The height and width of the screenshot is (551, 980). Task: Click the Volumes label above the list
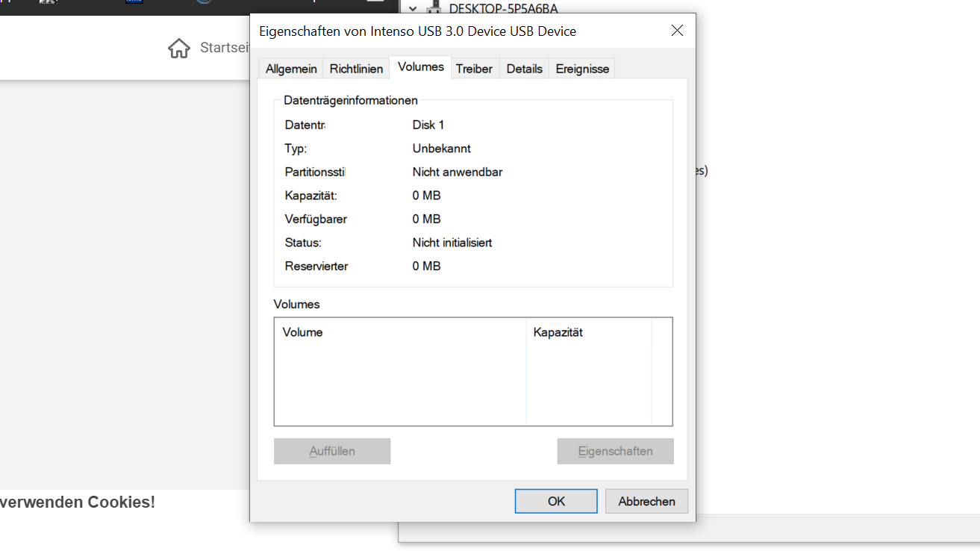(x=297, y=305)
